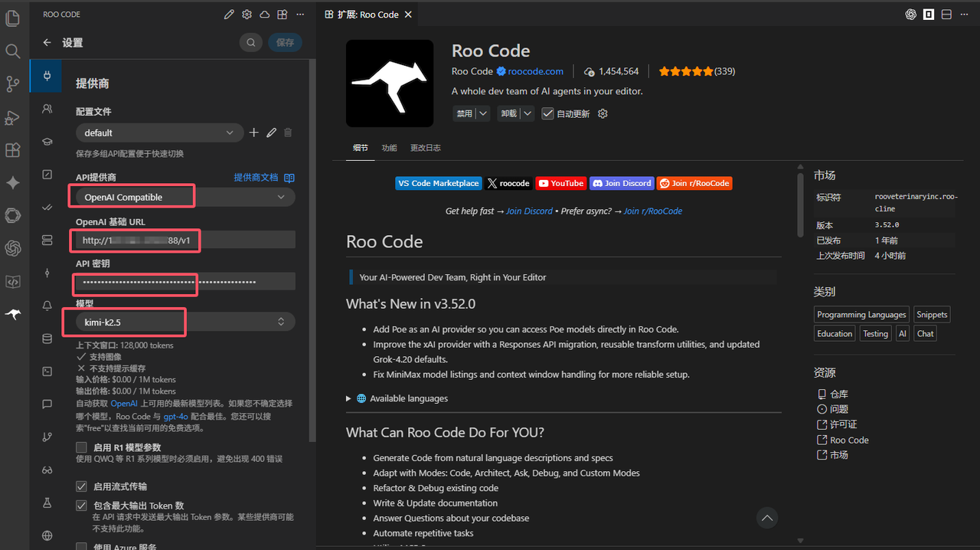Viewport: 980px width, 550px height.
Task: Switch to the 细节 tab
Action: click(360, 148)
